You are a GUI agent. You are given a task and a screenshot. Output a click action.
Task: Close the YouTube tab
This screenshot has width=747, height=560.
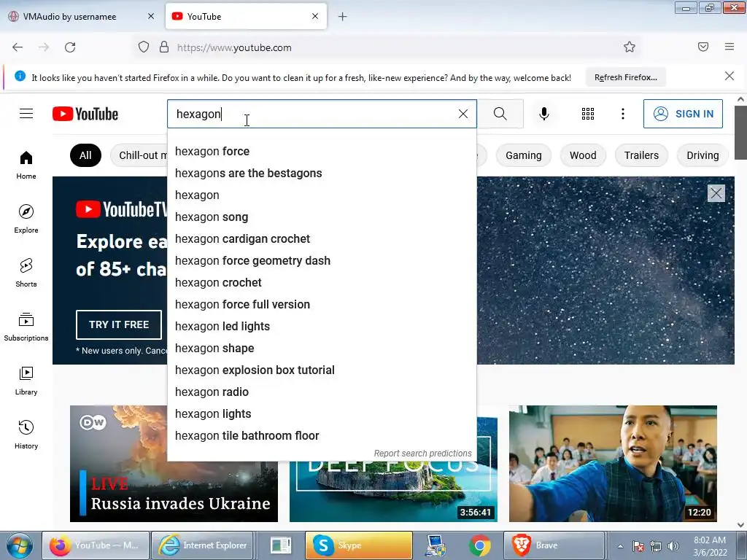click(x=315, y=16)
